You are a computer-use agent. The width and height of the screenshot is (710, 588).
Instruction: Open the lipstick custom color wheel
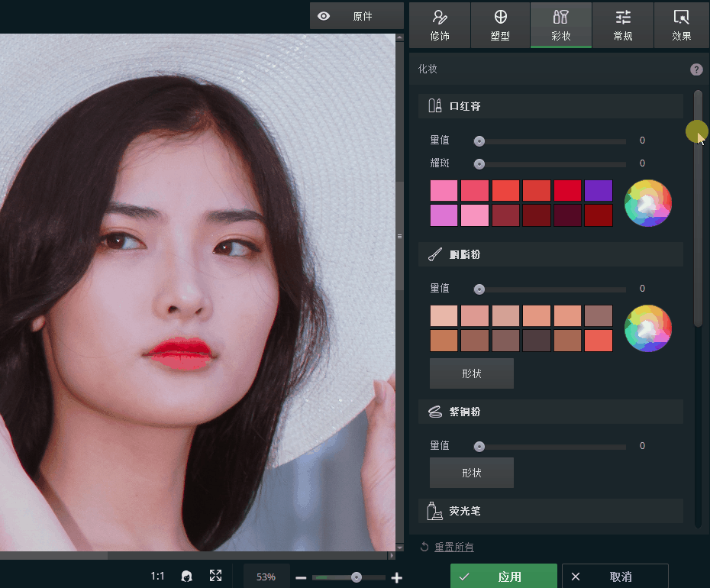647,203
